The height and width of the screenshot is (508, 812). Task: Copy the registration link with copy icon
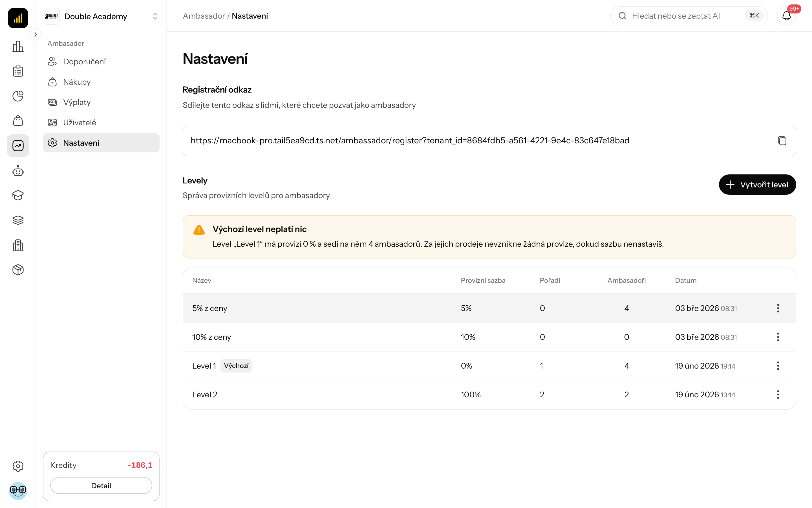[782, 141]
